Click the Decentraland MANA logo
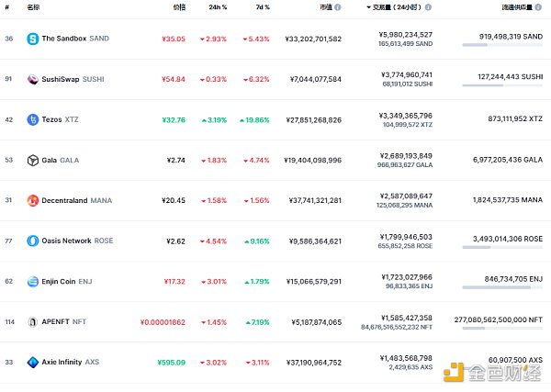The width and height of the screenshot is (551, 392). (33, 200)
